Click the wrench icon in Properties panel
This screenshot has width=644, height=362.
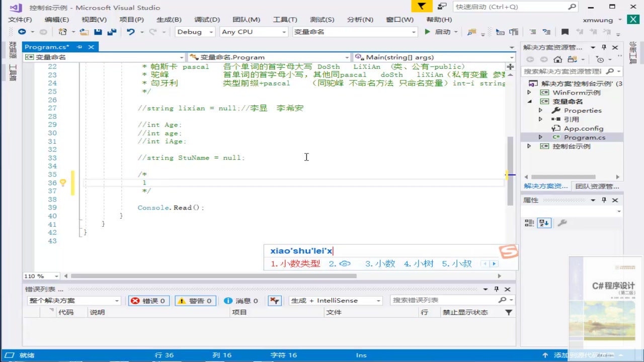(x=562, y=223)
